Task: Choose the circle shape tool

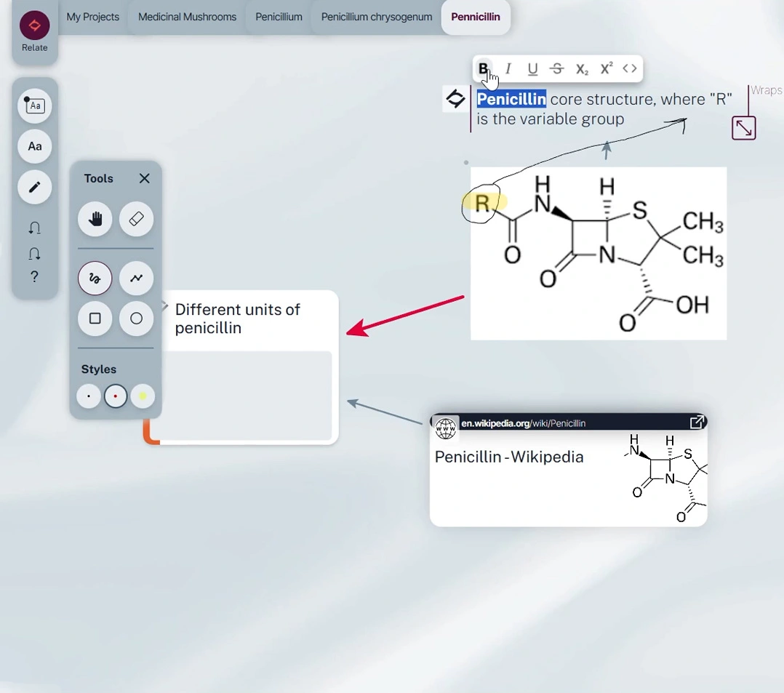Action: tap(136, 319)
